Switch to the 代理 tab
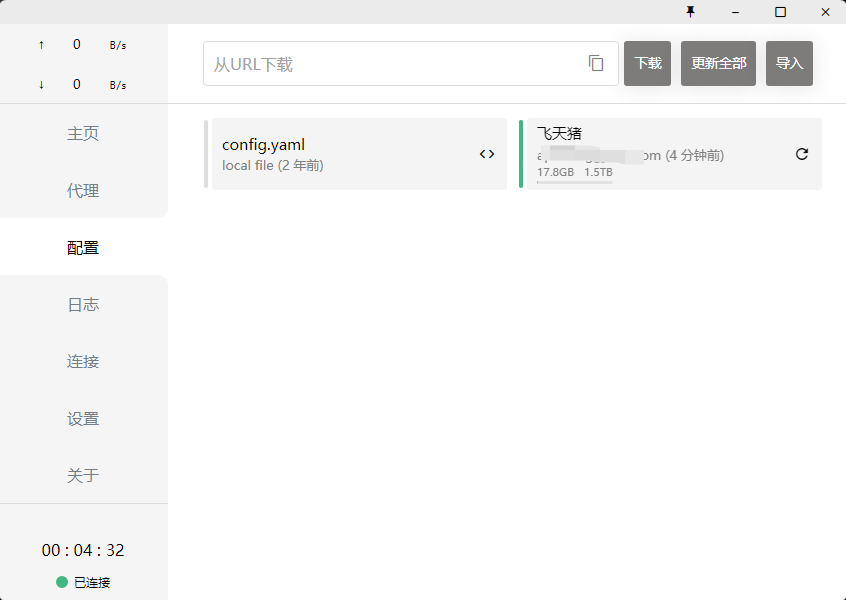Screen dimensions: 846x600 pyautogui.click(x=83, y=191)
